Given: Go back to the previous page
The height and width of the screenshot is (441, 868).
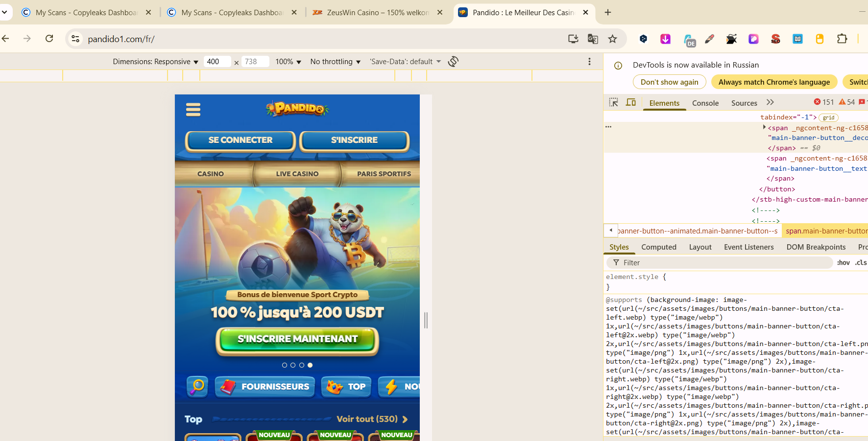Looking at the screenshot, I should pyautogui.click(x=6, y=39).
